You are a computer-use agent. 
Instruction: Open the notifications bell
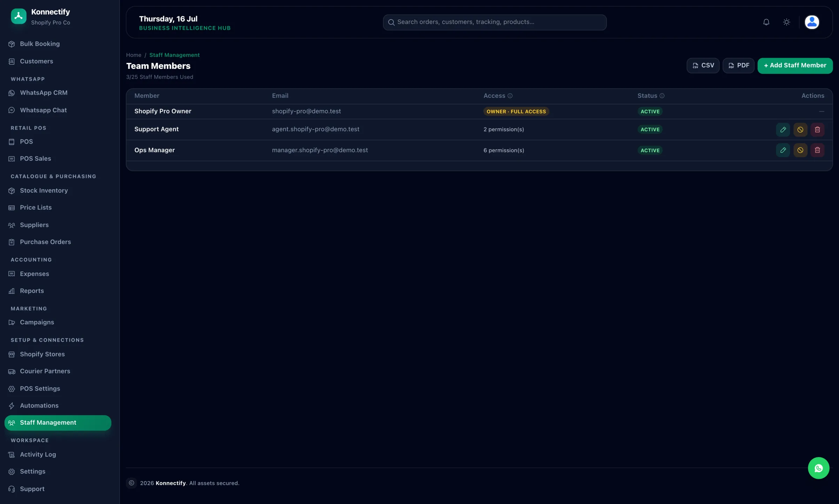(x=766, y=22)
